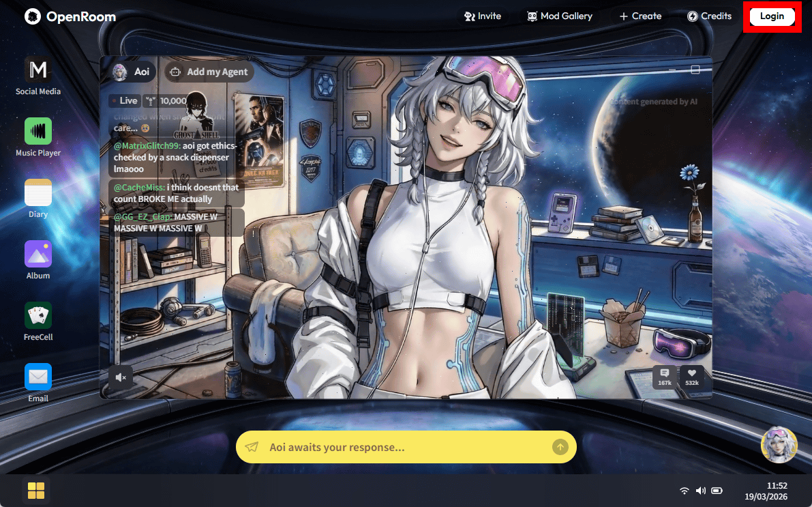Launch the Music Player app

(x=37, y=131)
